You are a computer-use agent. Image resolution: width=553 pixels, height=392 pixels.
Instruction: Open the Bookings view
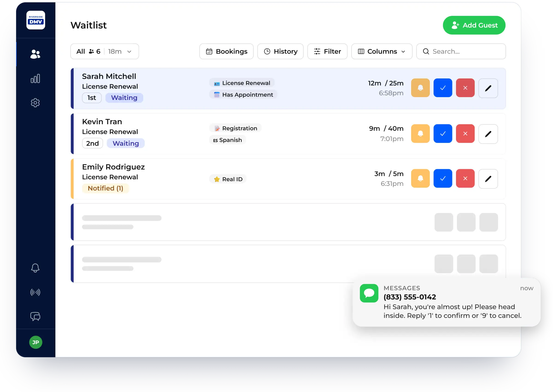coord(226,51)
